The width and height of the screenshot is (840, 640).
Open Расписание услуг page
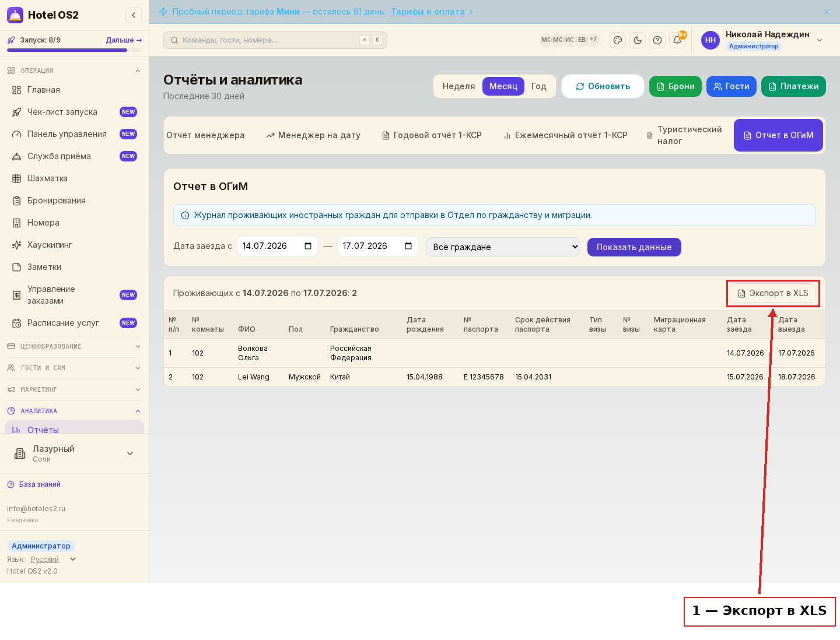[x=74, y=323]
